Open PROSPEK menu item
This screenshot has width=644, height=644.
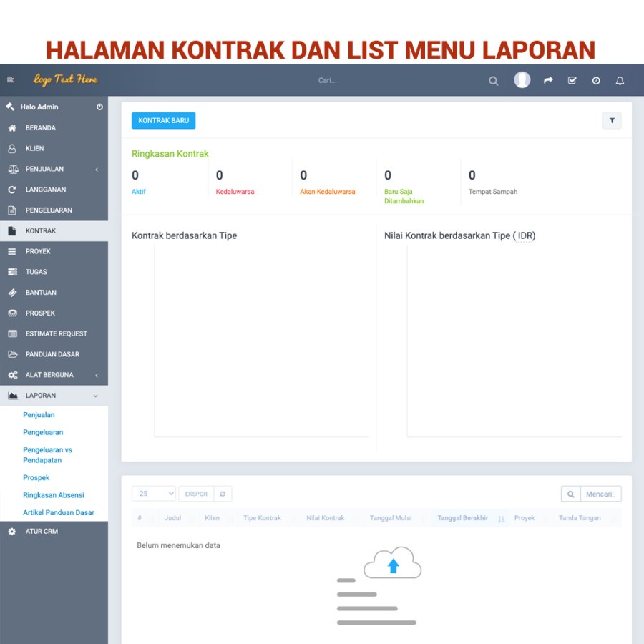(x=54, y=313)
